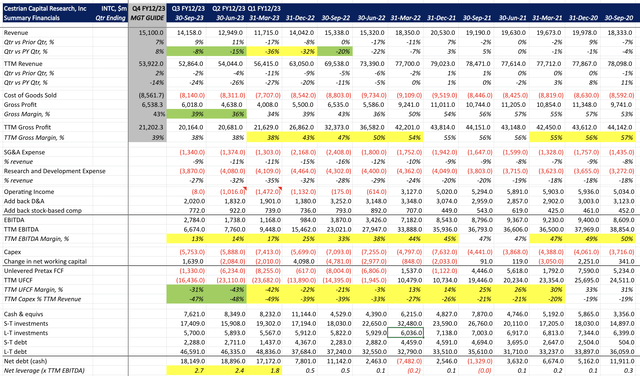Select cash value 7,621.0
640x376 pixels.
[x=194, y=314]
